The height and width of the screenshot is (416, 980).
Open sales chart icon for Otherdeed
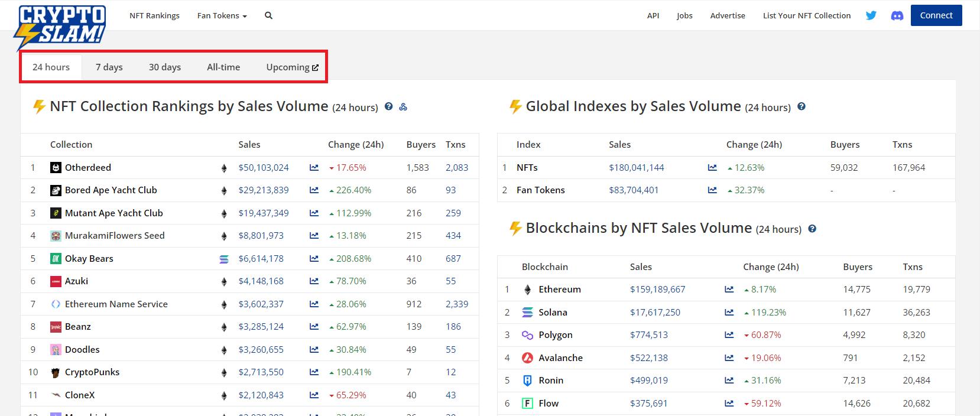(314, 168)
